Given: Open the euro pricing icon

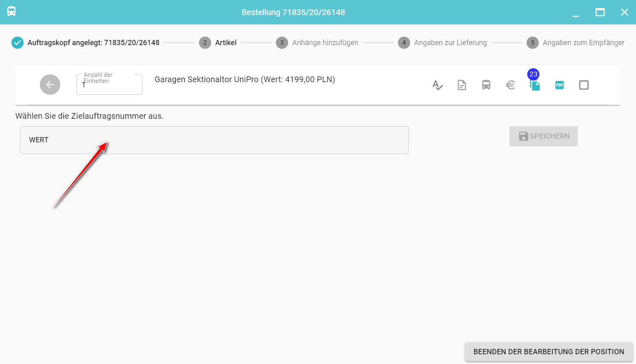Looking at the screenshot, I should coord(511,85).
